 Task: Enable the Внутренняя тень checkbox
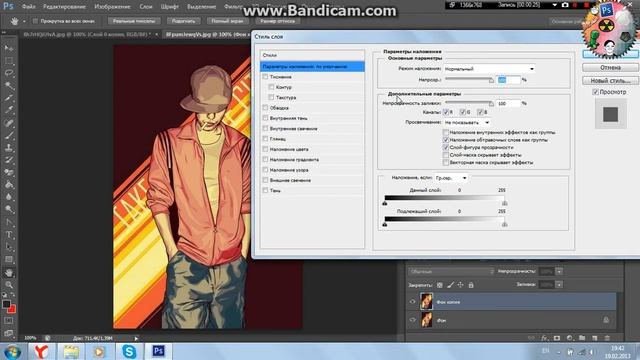(266, 118)
